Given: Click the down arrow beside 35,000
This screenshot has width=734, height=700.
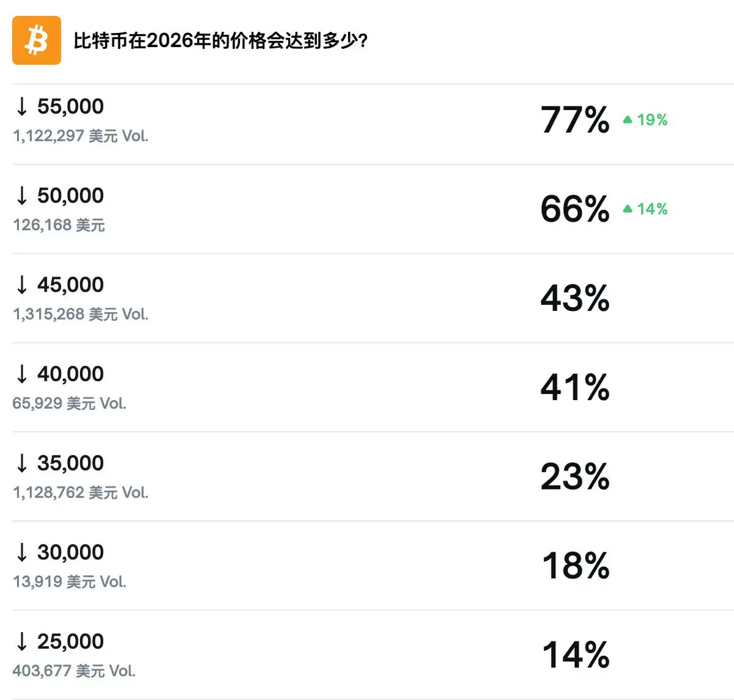Looking at the screenshot, I should [22, 463].
